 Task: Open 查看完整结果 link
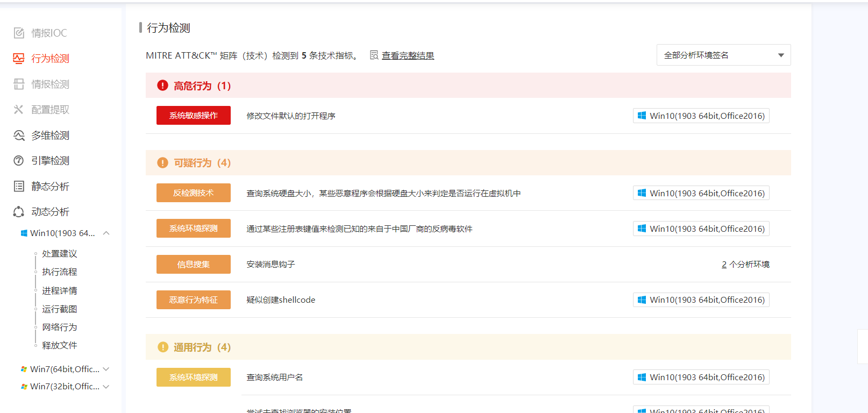(x=408, y=56)
